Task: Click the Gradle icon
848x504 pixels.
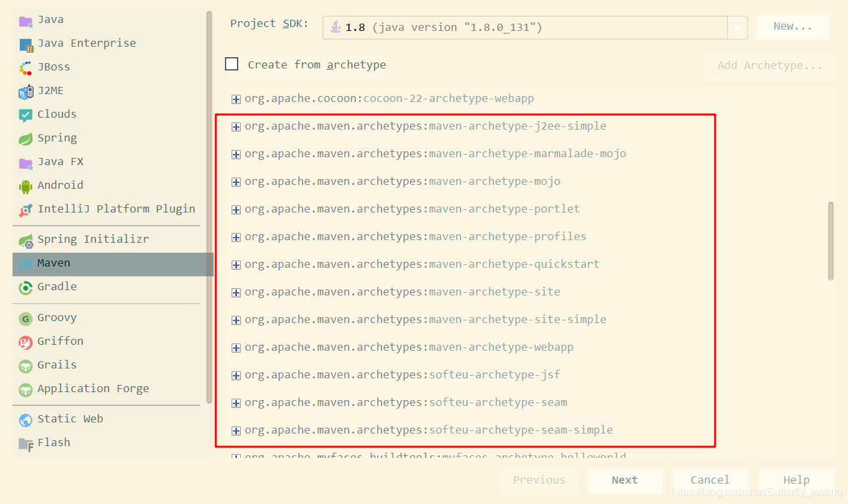Action: pyautogui.click(x=26, y=288)
